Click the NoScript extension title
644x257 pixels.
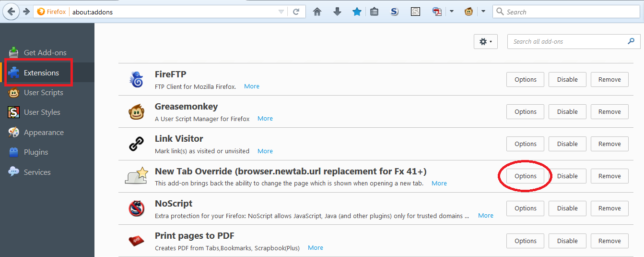pos(174,204)
